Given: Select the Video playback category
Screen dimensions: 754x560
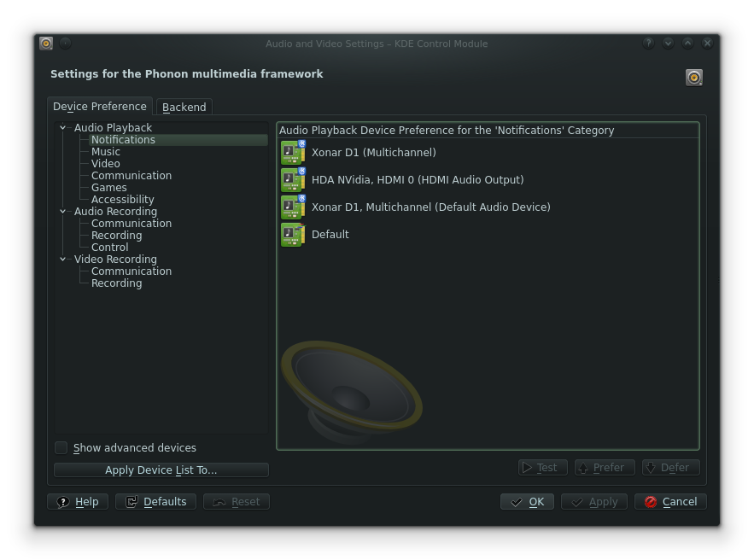Looking at the screenshot, I should [x=106, y=164].
